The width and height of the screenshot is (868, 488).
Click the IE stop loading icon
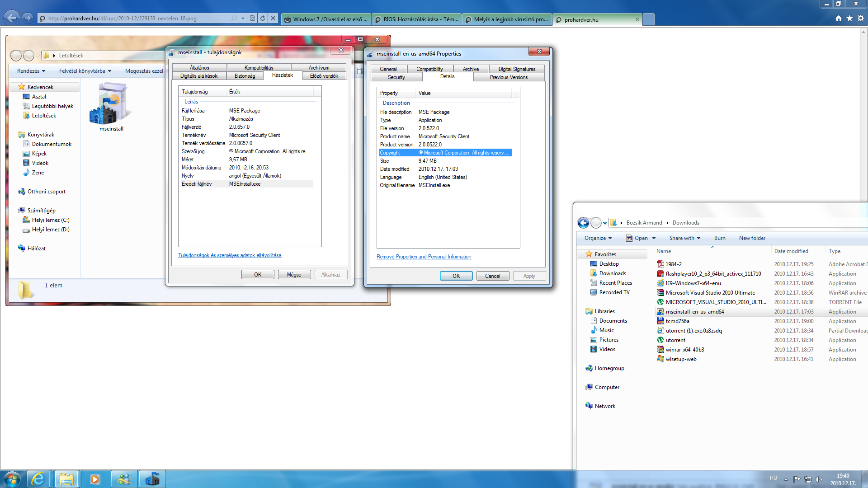point(273,19)
